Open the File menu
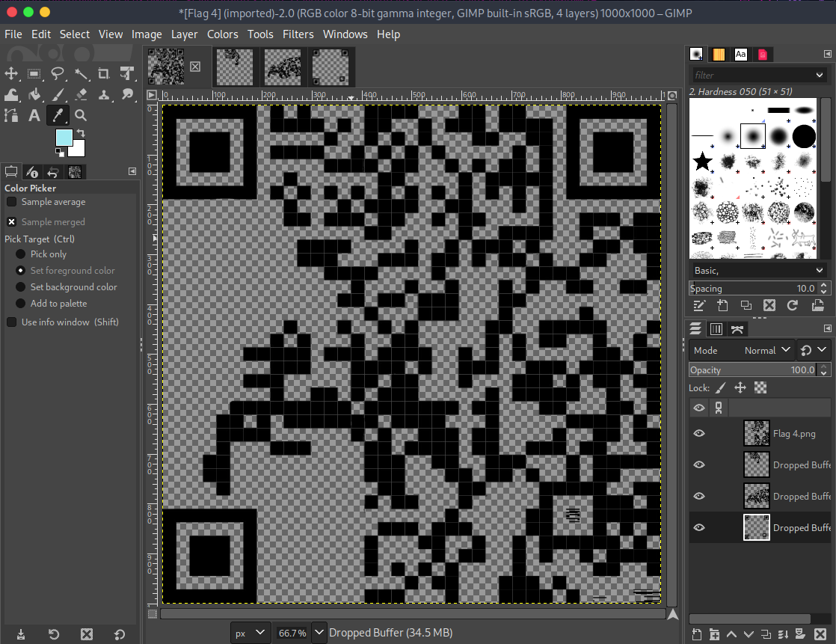 coord(13,34)
